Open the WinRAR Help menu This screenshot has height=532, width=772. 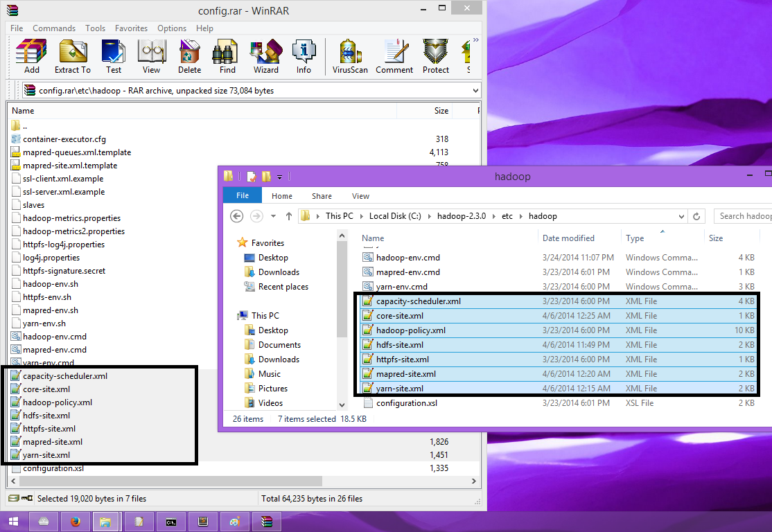click(x=204, y=28)
